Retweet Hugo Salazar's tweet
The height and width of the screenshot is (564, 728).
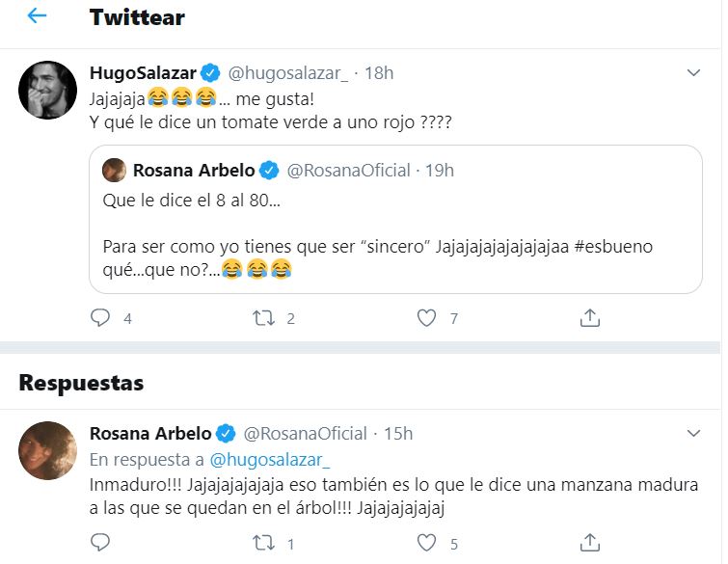[x=264, y=317]
